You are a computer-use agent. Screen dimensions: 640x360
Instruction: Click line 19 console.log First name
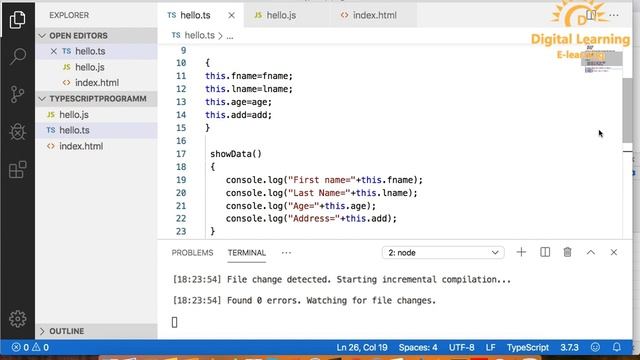tap(324, 180)
